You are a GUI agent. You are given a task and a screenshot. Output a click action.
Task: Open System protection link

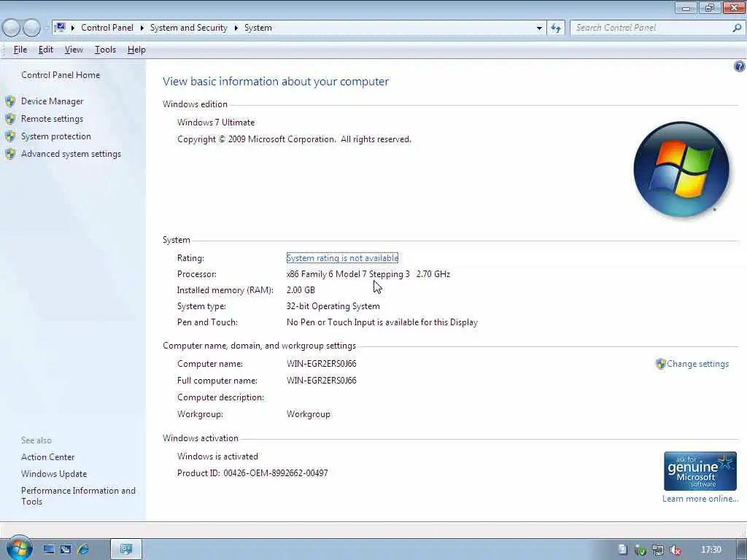[x=55, y=136]
